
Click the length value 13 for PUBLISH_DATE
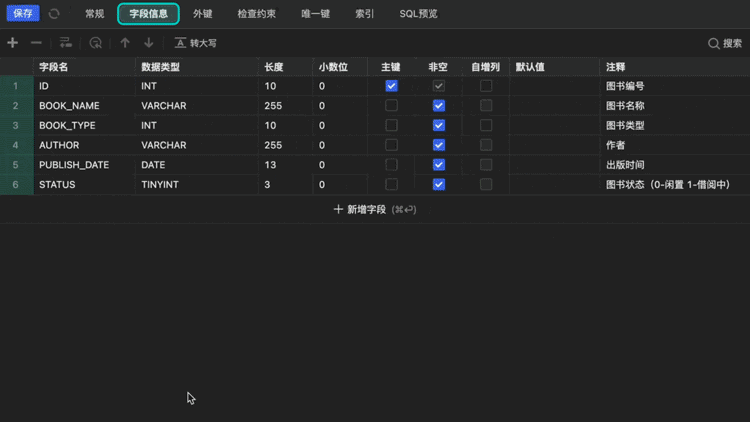[270, 165]
